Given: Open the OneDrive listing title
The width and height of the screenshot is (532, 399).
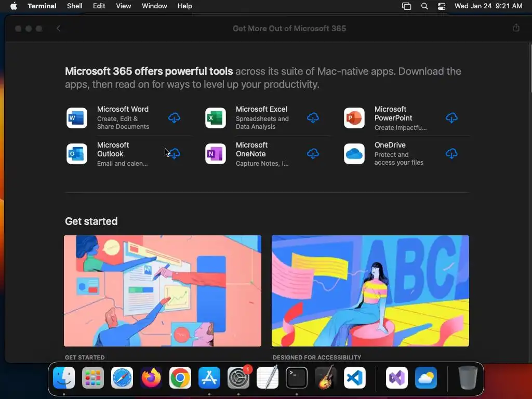Looking at the screenshot, I should [390, 145].
